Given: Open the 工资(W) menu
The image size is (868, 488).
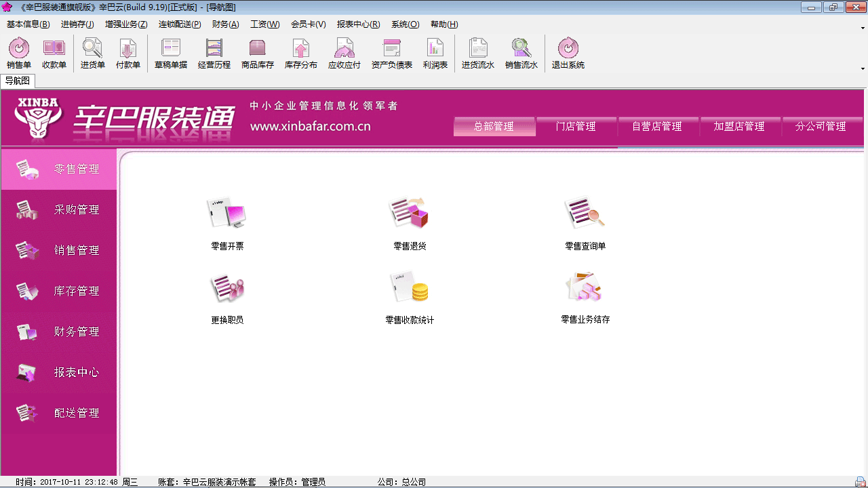Looking at the screenshot, I should (x=264, y=24).
